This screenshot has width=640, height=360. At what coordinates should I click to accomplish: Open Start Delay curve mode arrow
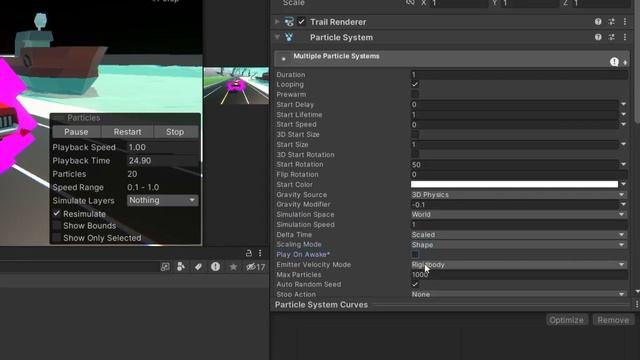coord(623,104)
